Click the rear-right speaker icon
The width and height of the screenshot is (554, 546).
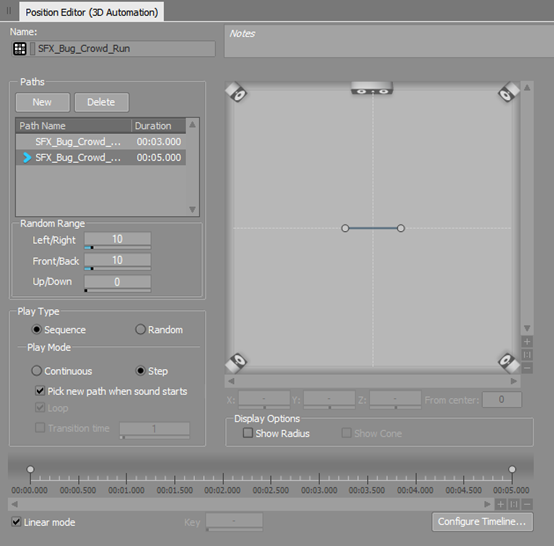[x=509, y=363]
